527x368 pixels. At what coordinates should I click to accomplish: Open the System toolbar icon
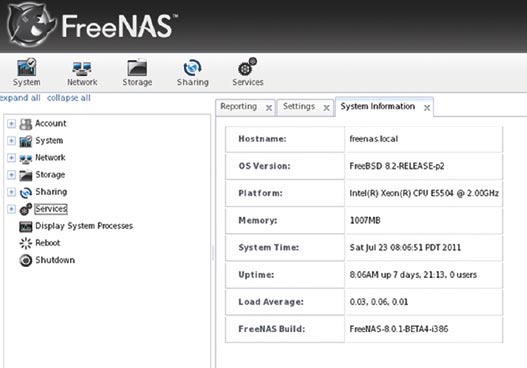[27, 67]
